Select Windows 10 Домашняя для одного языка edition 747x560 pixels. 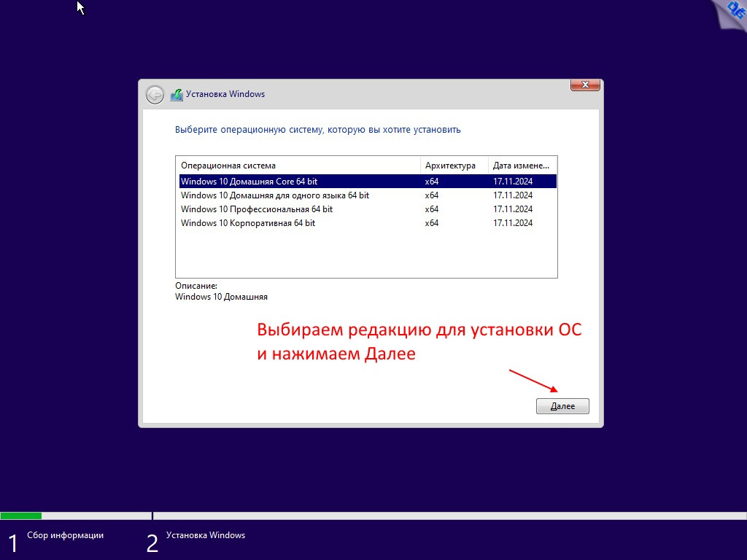[274, 195]
